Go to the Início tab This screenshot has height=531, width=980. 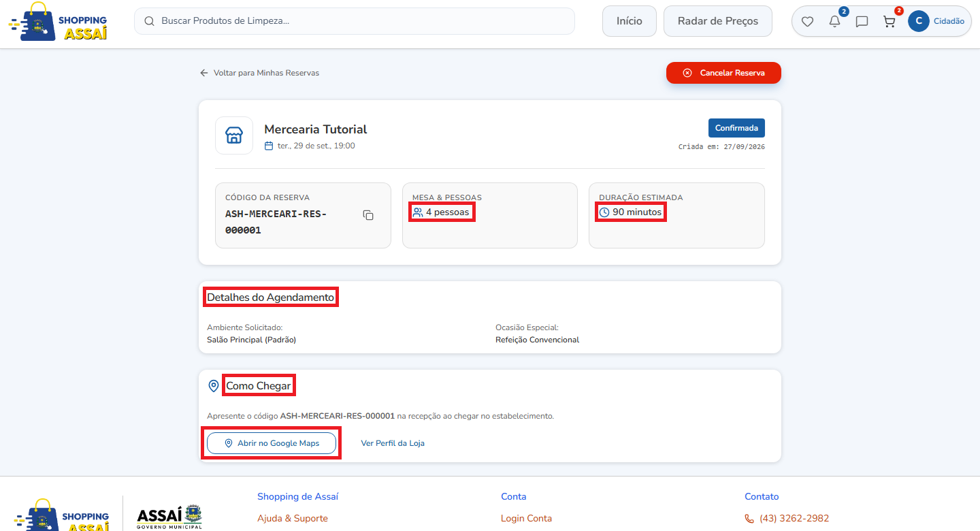pyautogui.click(x=630, y=21)
